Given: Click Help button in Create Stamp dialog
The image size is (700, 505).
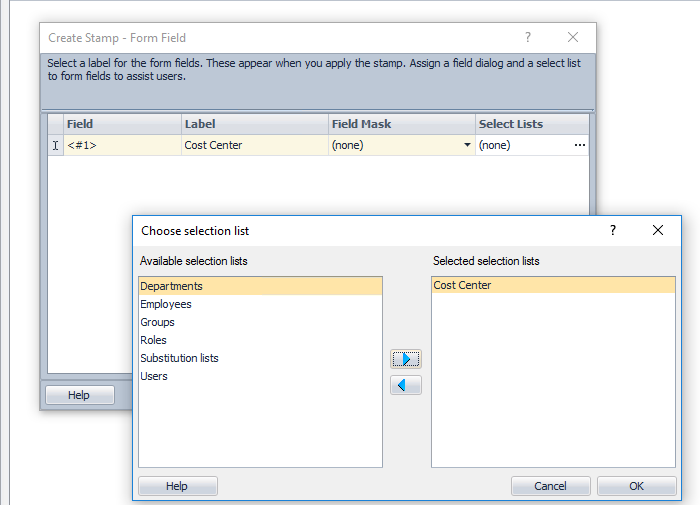Looking at the screenshot, I should coord(79,395).
